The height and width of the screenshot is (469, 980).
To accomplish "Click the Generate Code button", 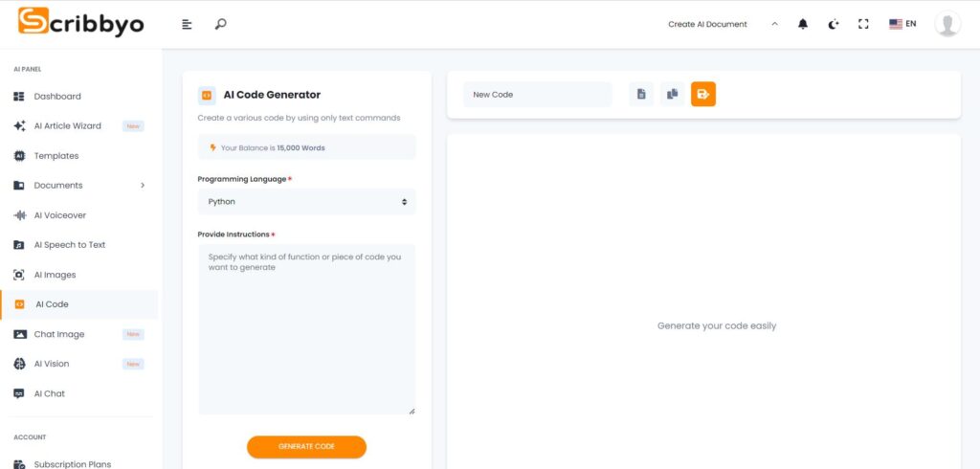I will click(306, 446).
